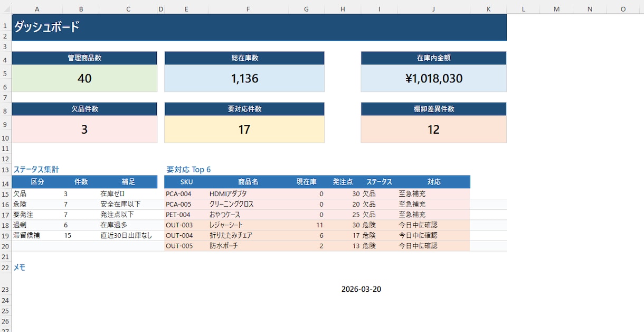Click reorder point 25 for おやつケース

343,215
